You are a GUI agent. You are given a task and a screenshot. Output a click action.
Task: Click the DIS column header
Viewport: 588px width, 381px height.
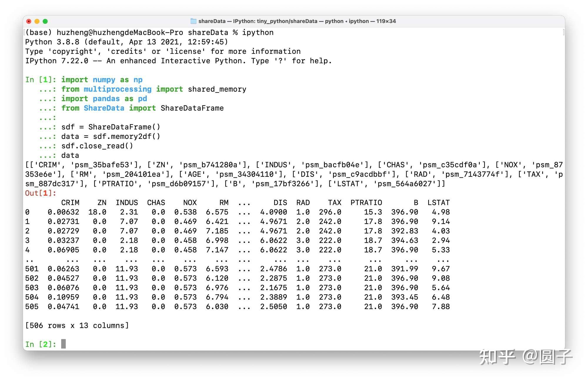[280, 203]
